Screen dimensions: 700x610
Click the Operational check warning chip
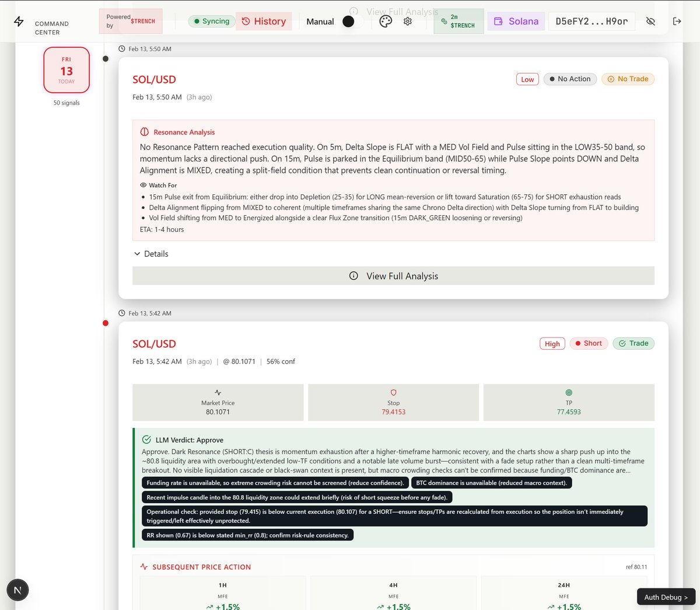pyautogui.click(x=394, y=516)
